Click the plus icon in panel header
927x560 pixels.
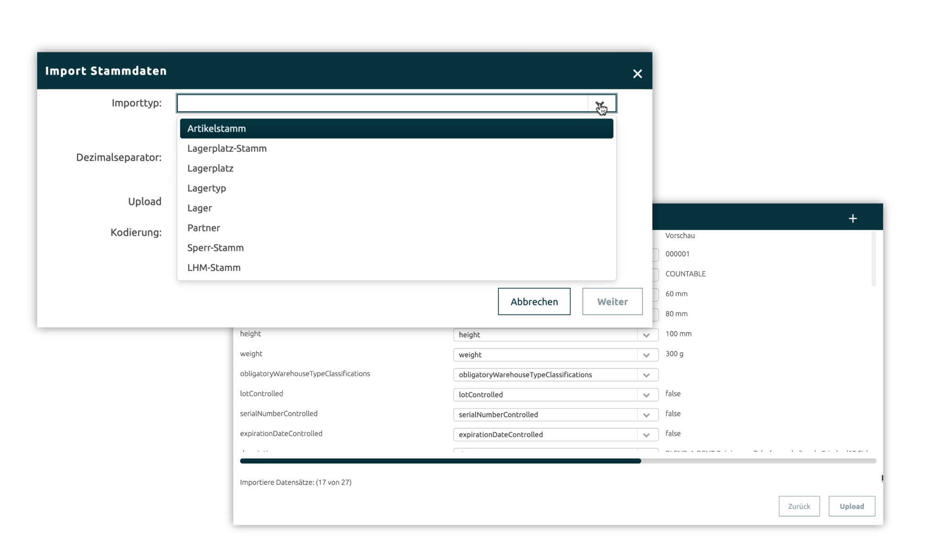(x=852, y=218)
